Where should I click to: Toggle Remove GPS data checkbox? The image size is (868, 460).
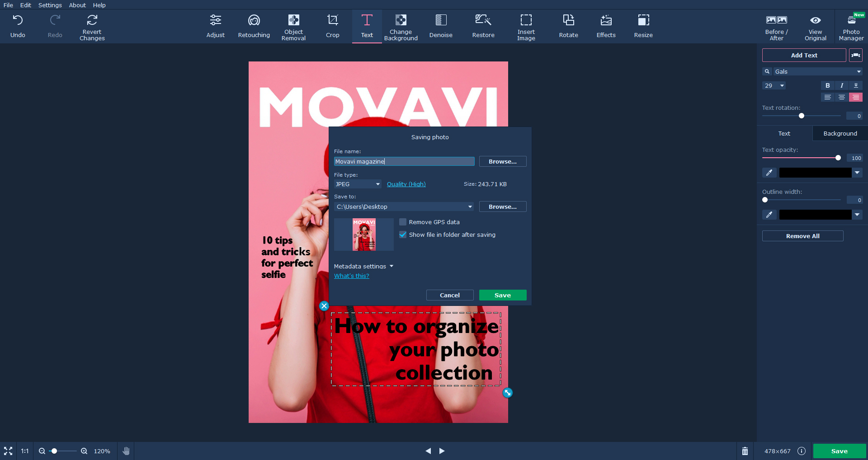[x=403, y=222]
